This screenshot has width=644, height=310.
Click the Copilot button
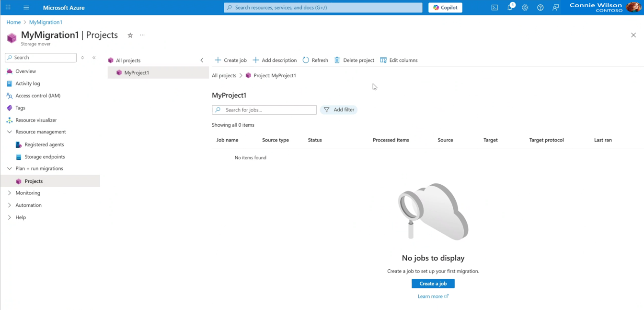click(x=445, y=8)
